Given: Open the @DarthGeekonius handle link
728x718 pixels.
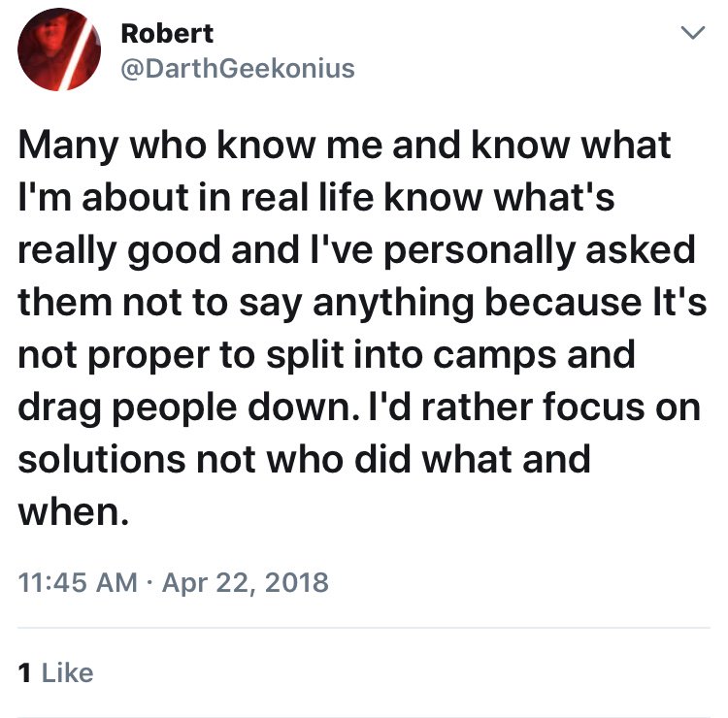Looking at the screenshot, I should coord(237,69).
